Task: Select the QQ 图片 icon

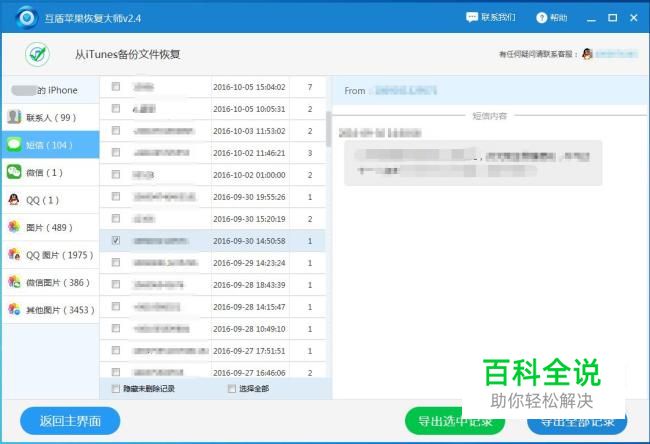Action: [14, 254]
